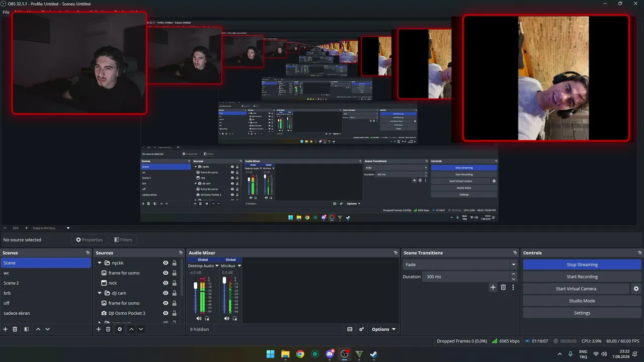The width and height of the screenshot is (644, 362).
Task: Remove the selected source with the trash icon
Action: coord(108,329)
